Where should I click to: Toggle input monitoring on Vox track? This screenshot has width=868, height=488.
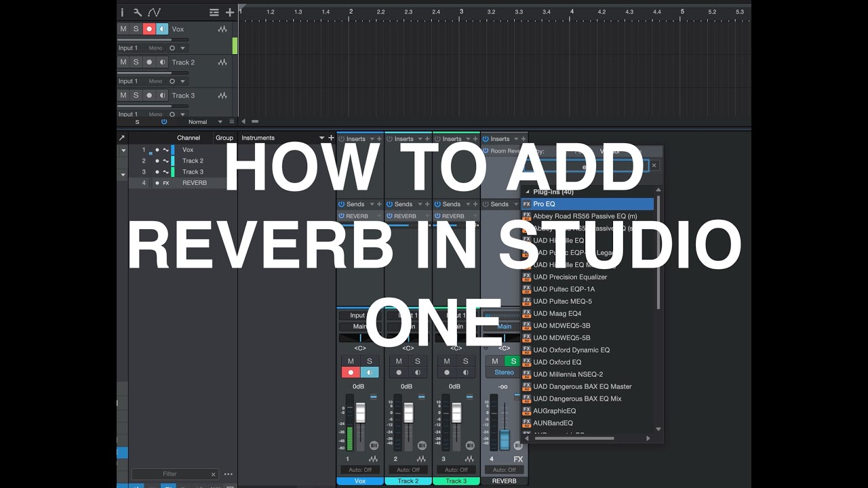pyautogui.click(x=162, y=29)
